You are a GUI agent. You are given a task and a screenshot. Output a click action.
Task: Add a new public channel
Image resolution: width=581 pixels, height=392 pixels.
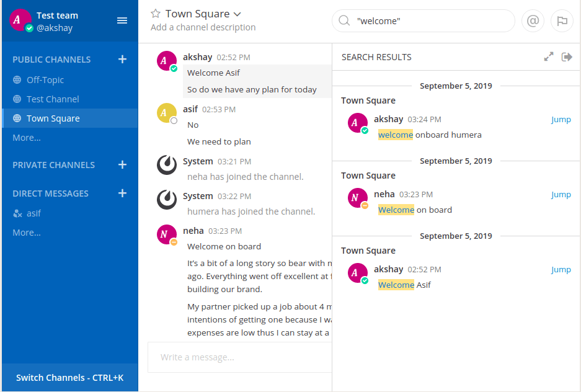[x=122, y=60]
